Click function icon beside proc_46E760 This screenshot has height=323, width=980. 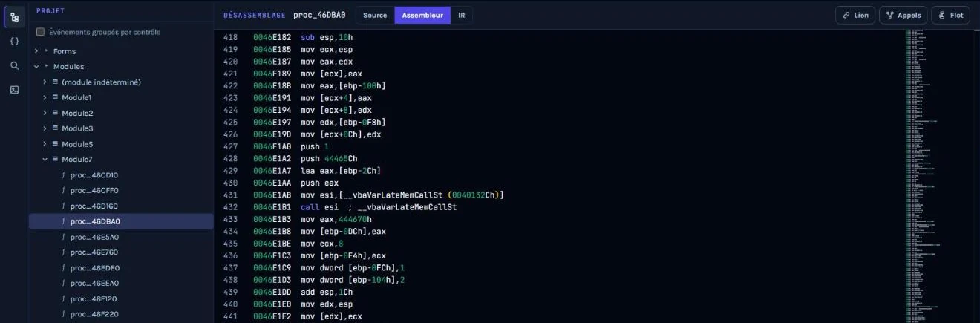coord(64,252)
